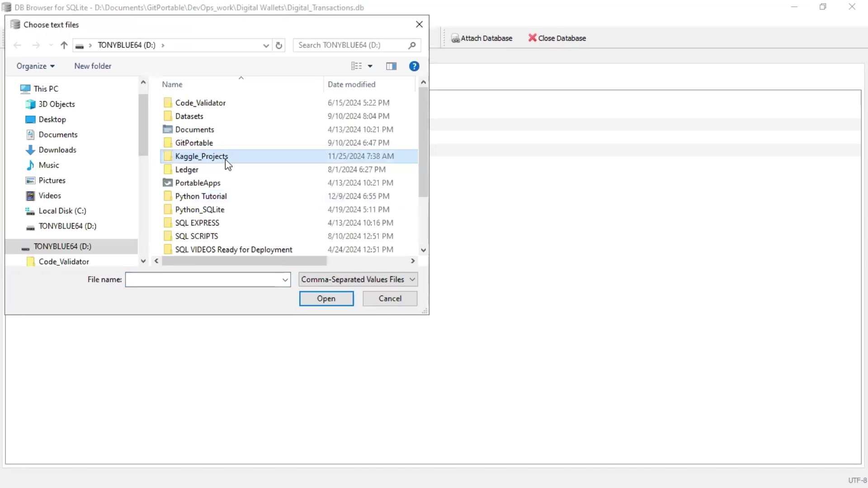Click the search magnifier in search box
The width and height of the screenshot is (868, 488).
point(412,45)
